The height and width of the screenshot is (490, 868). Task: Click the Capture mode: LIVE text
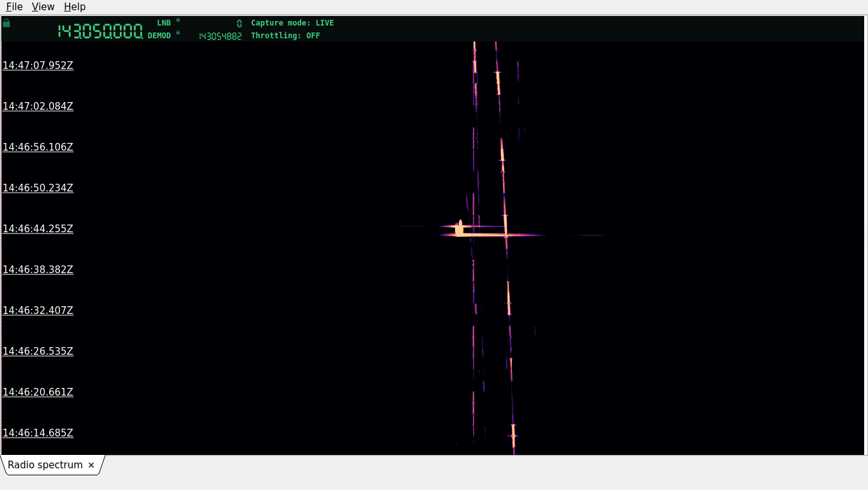292,23
